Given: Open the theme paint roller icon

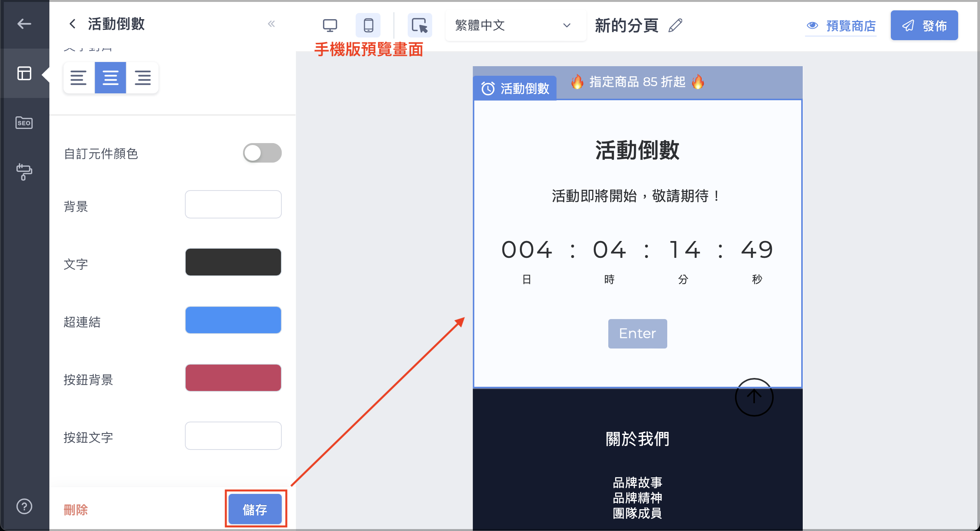Looking at the screenshot, I should 24,172.
